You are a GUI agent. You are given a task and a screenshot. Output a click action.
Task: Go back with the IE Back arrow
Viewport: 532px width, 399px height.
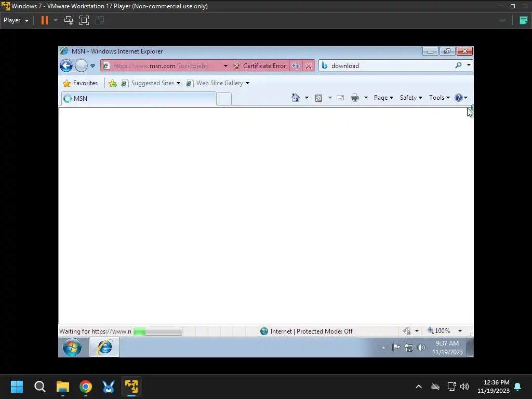66,65
